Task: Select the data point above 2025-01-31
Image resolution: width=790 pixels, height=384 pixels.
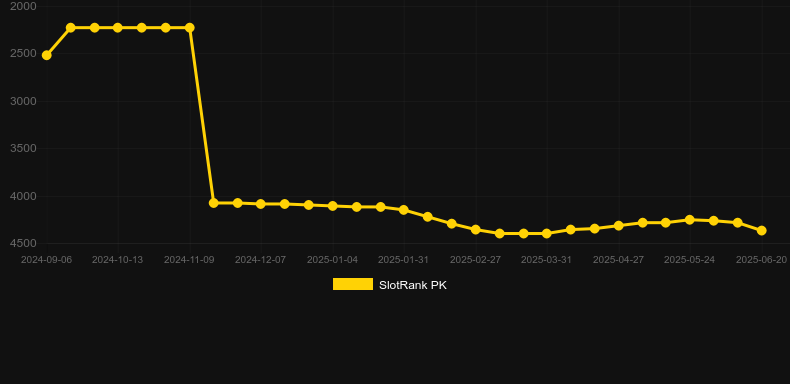Action: (x=404, y=210)
